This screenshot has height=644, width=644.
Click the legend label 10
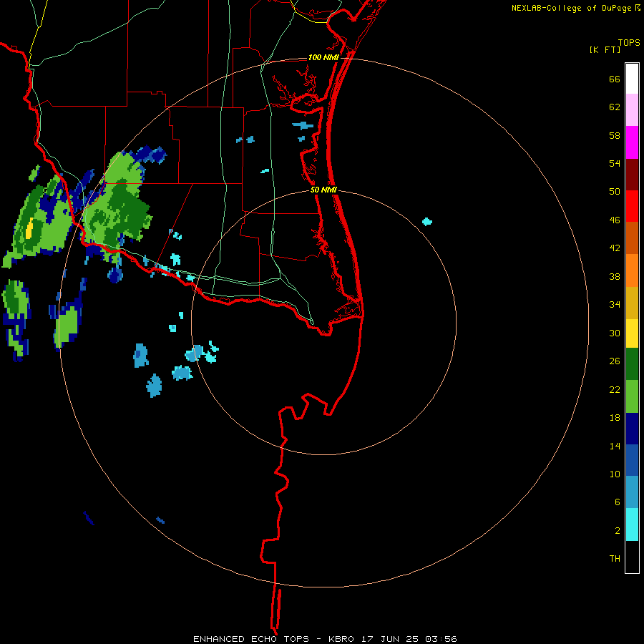(x=615, y=474)
